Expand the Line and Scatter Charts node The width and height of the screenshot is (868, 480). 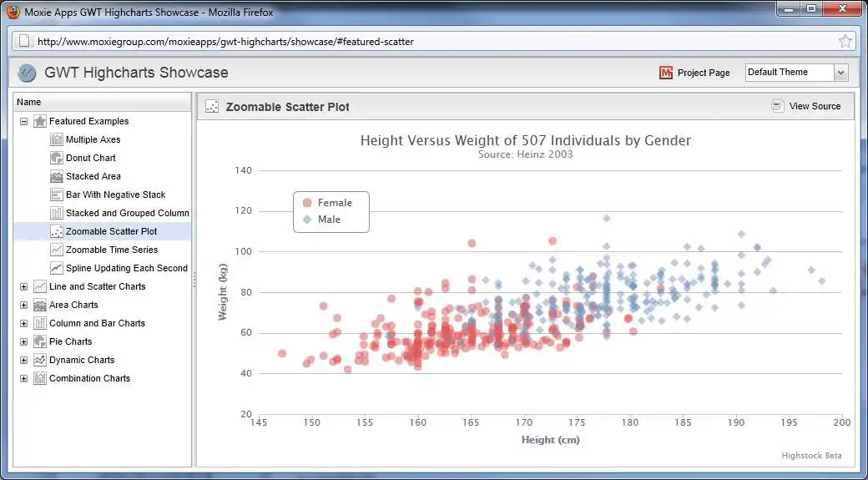[x=24, y=286]
